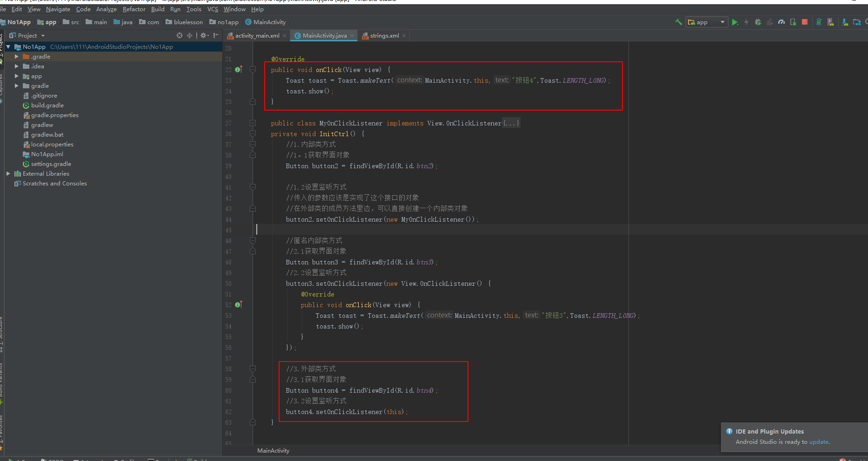Open the Help menu
The height and width of the screenshot is (461, 868).
click(x=257, y=9)
